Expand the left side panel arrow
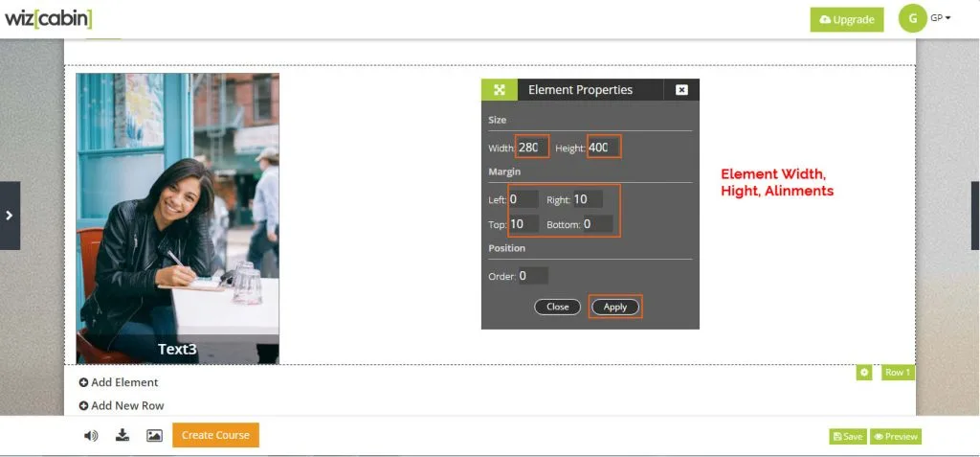The image size is (980, 457). click(10, 216)
